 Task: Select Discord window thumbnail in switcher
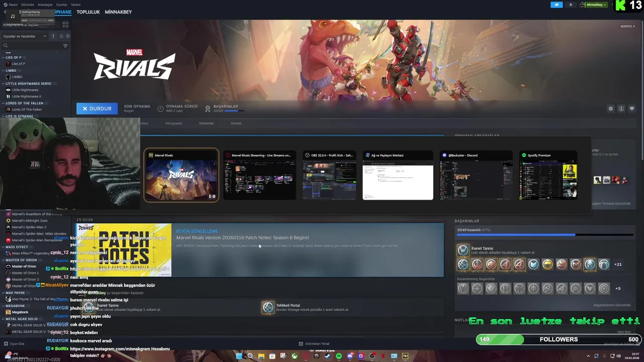(476, 175)
